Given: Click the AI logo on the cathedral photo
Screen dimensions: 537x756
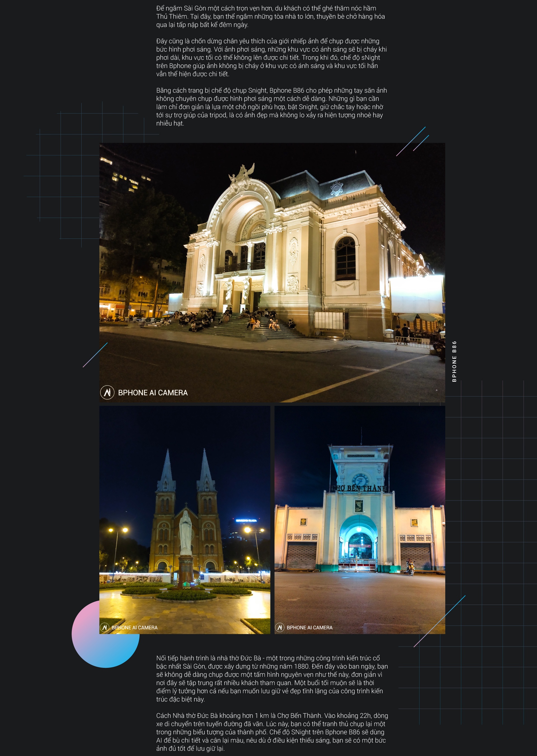Looking at the screenshot, I should tap(105, 627).
